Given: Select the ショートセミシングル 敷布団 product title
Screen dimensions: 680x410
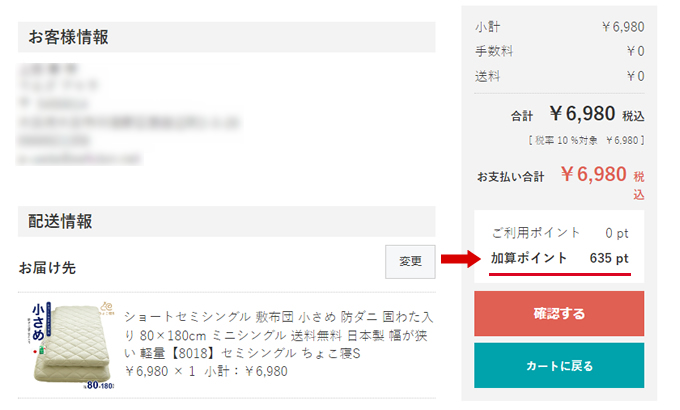Looking at the screenshot, I should [278, 335].
